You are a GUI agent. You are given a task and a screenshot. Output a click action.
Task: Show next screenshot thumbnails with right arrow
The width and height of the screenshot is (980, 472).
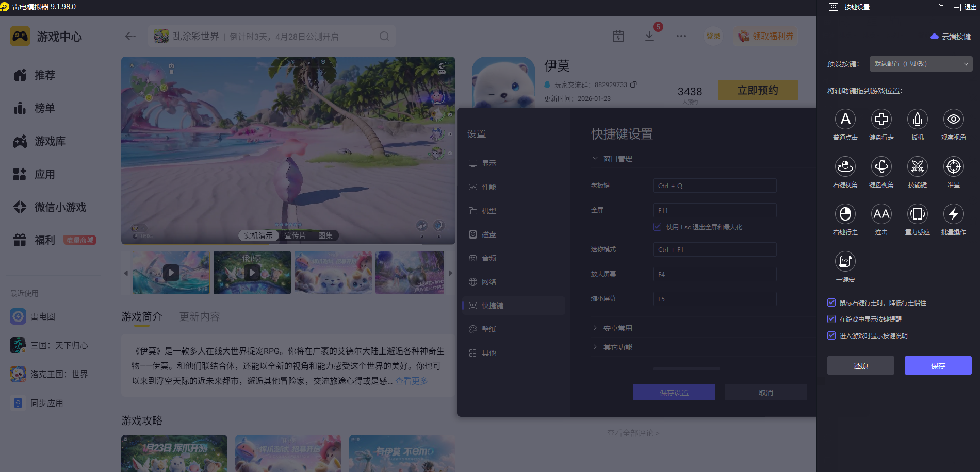pyautogui.click(x=450, y=273)
